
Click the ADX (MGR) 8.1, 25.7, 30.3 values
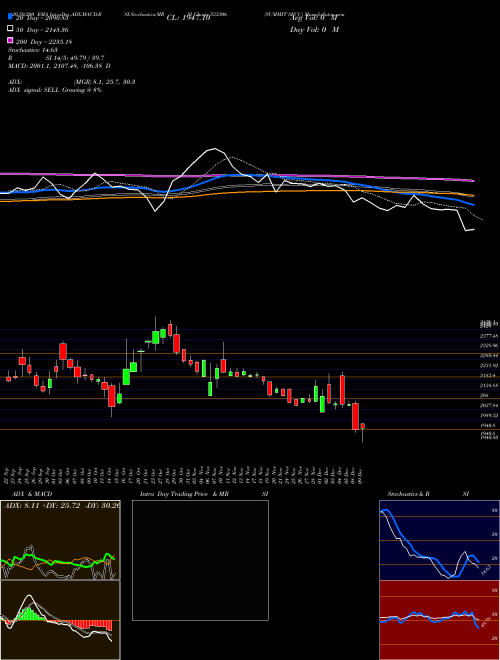coord(104,82)
